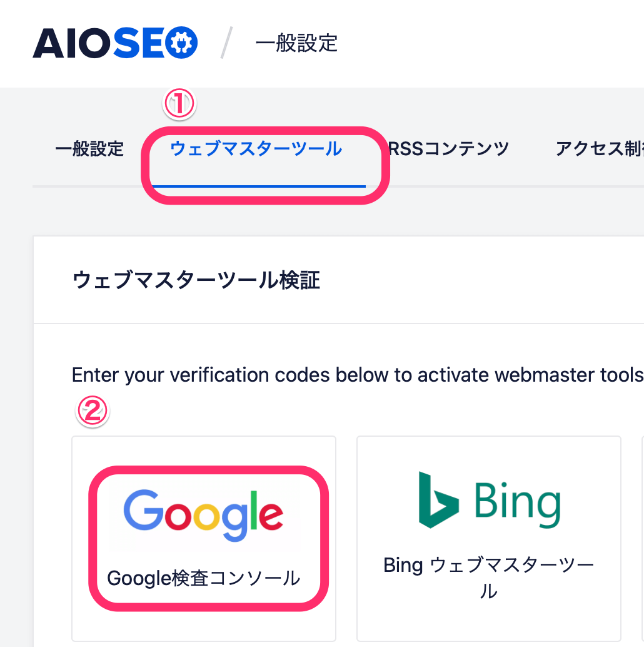Screen dimensions: 644x647
Task: Click the 一般設定 breadcrumb in the header
Action: (x=296, y=43)
